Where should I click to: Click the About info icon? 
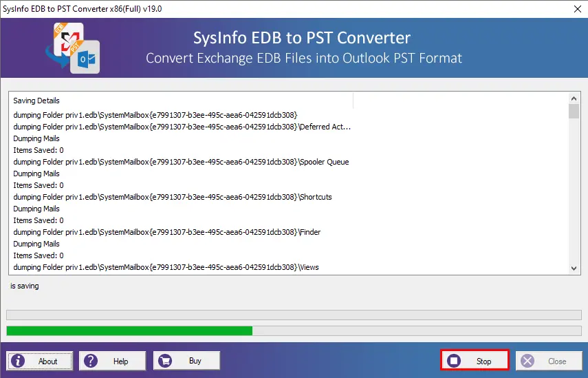tap(18, 361)
